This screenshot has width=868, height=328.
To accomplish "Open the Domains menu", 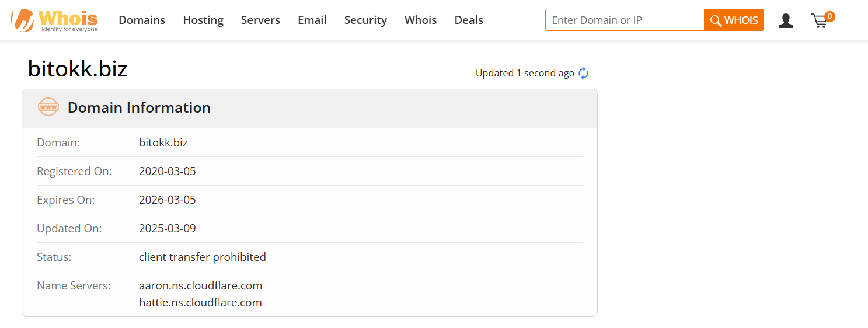I will pos(142,20).
